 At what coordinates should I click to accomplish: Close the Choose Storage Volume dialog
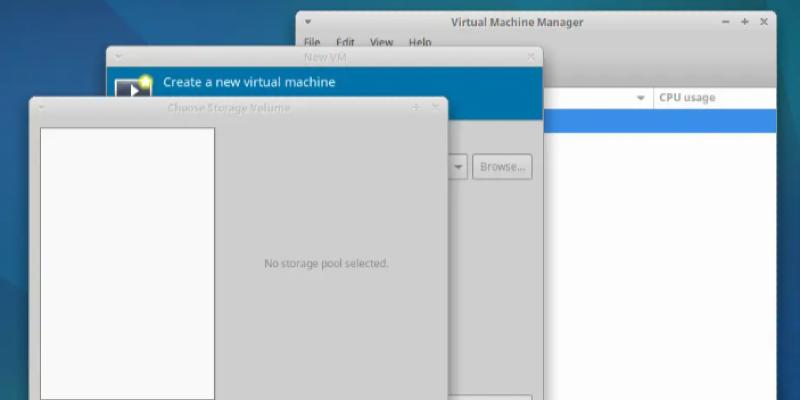coord(435,107)
